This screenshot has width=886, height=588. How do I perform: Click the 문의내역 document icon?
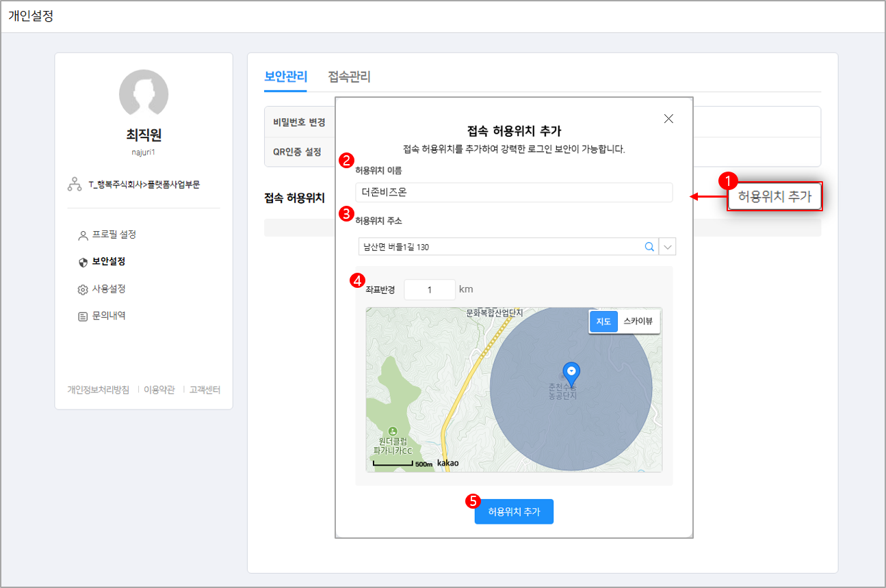(x=82, y=315)
